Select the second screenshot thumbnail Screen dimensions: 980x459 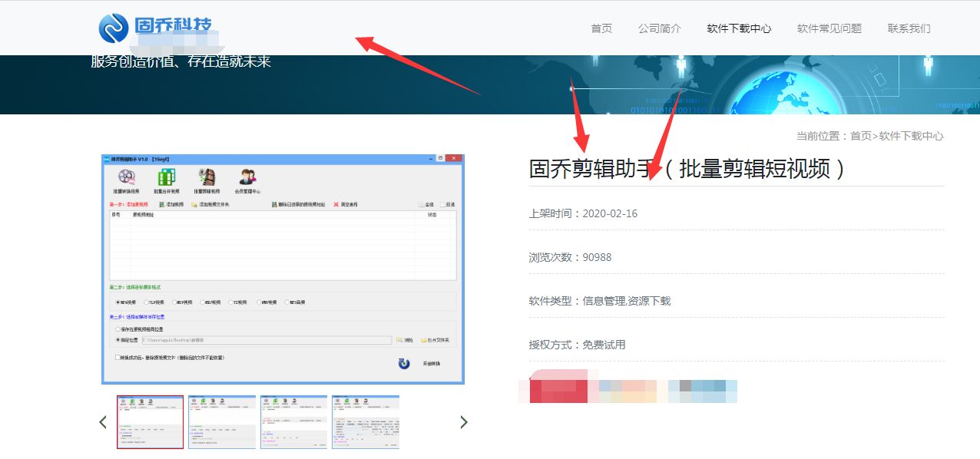222,421
